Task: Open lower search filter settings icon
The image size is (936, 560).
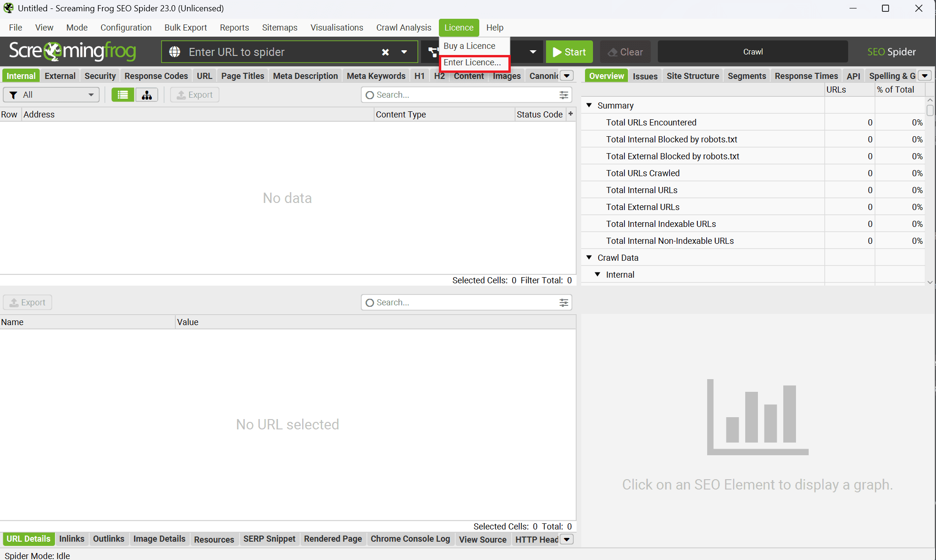Action: tap(564, 303)
